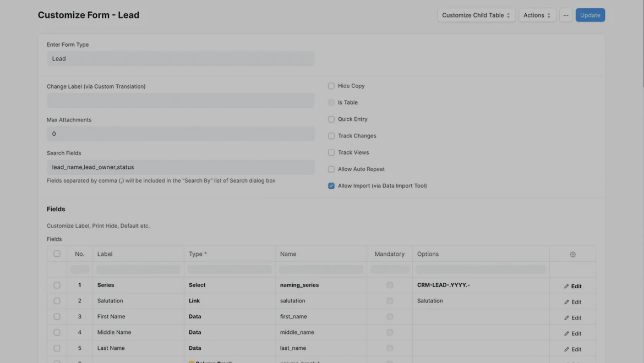Click the Max Attachments field
This screenshot has height=363, width=644.
[181, 134]
